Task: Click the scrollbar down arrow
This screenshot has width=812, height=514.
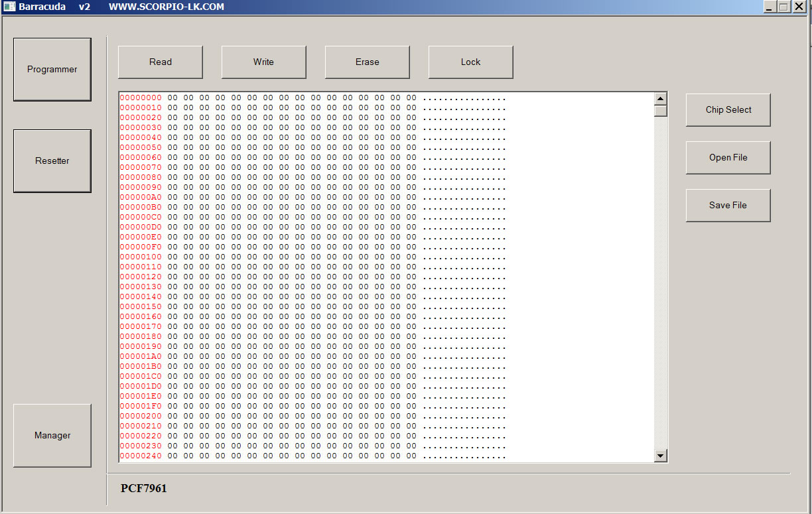Action: [660, 456]
